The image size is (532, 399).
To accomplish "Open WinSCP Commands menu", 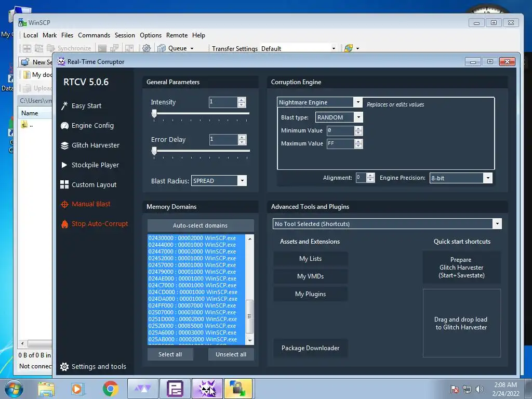I will pyautogui.click(x=94, y=35).
